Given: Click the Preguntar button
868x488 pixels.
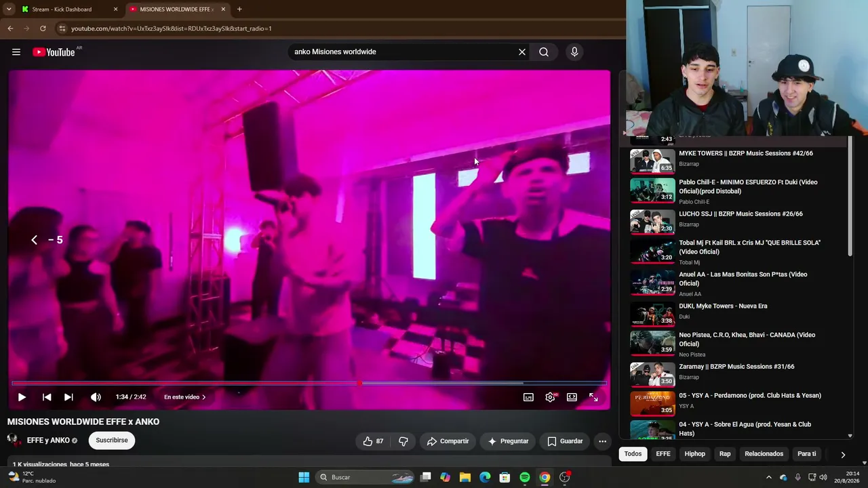Looking at the screenshot, I should pyautogui.click(x=508, y=441).
